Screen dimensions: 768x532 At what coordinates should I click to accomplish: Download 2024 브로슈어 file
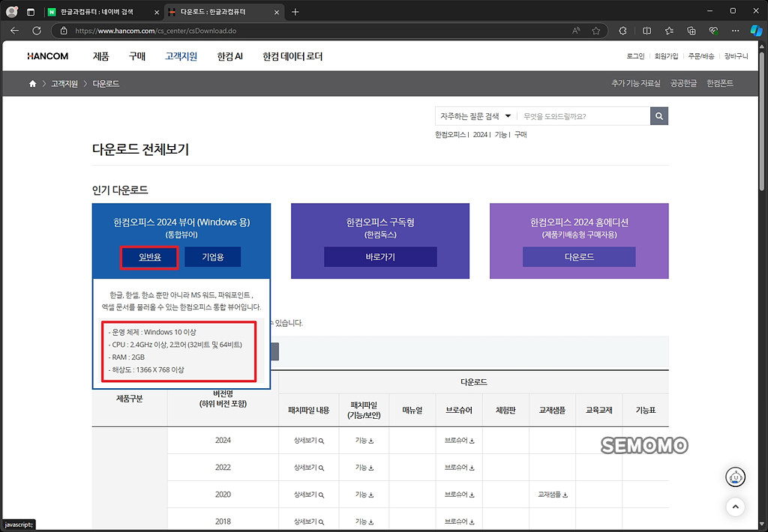(460, 441)
